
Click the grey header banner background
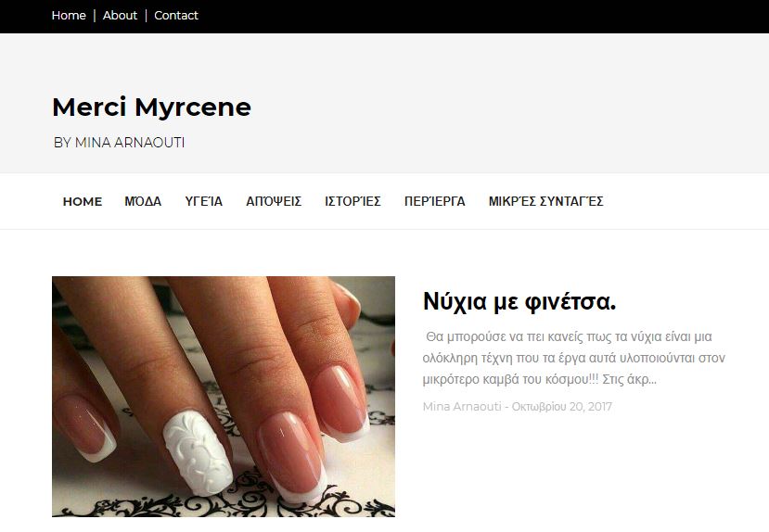pos(510,102)
